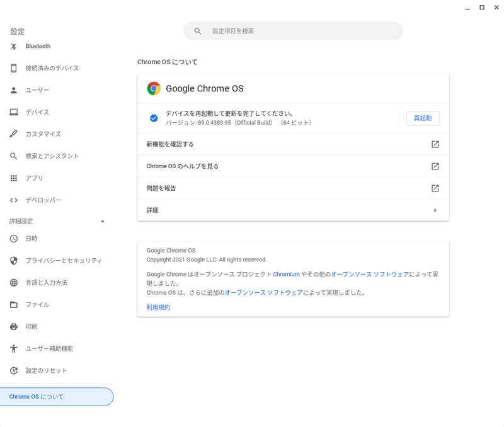This screenshot has height=427, width=504.
Task: Open プライバシーとセキュリティ via the shield icon
Action: (x=13, y=260)
